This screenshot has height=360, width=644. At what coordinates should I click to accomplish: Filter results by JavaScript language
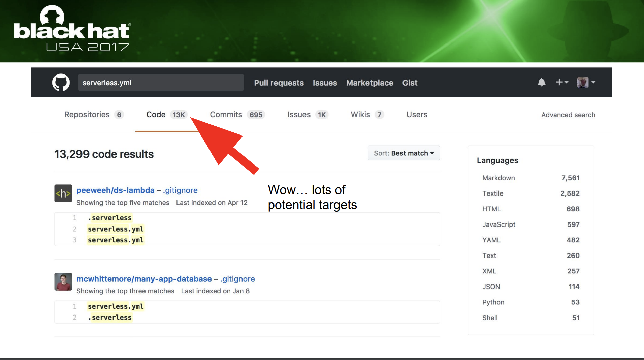531,224
